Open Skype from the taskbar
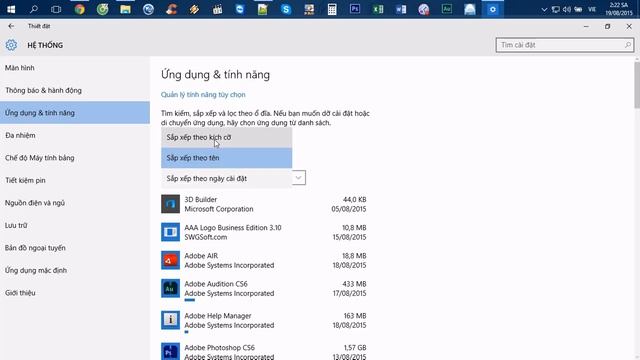This screenshot has height=360, width=640. coord(286,9)
